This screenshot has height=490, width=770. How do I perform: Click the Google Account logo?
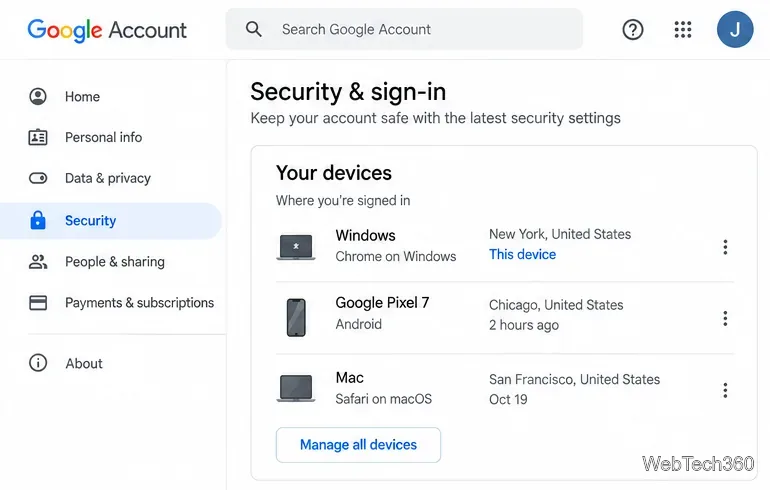click(107, 30)
